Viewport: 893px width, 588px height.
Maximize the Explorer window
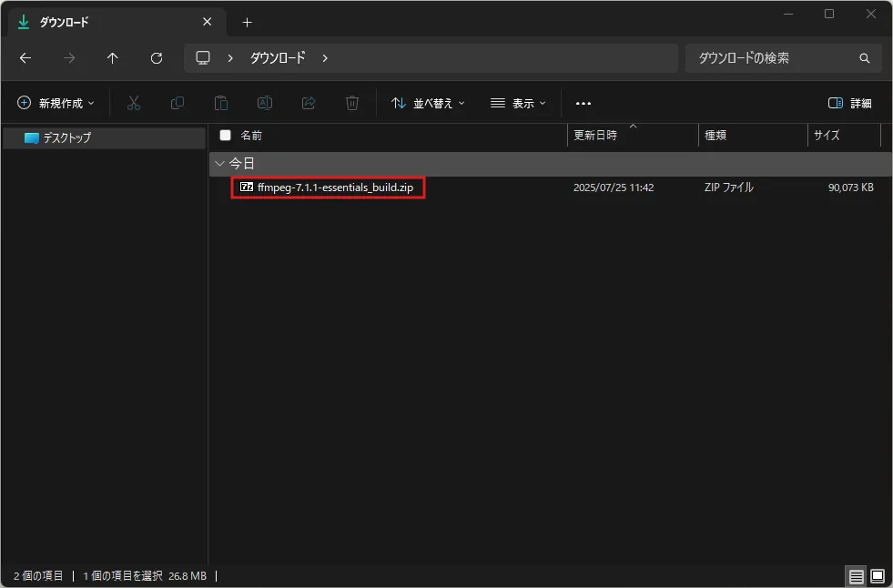coord(829,15)
